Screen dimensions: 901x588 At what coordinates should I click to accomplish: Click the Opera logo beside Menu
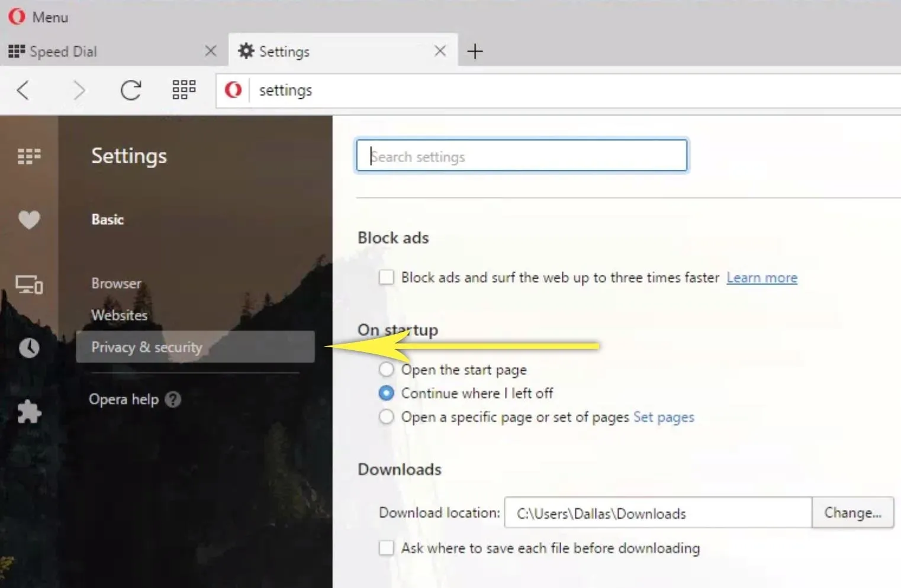(x=17, y=17)
